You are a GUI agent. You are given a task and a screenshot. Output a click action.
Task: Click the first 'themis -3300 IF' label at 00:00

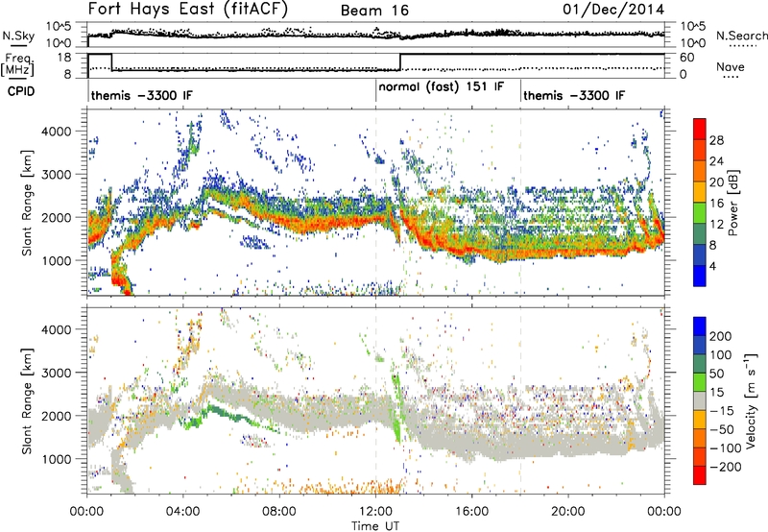pyautogui.click(x=141, y=95)
